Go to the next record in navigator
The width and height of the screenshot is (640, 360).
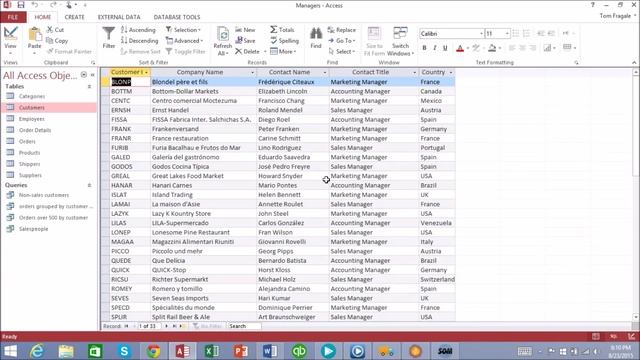(x=167, y=326)
